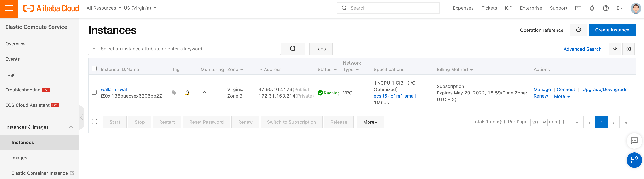644x179 pixels.
Task: Select all instances via header checkbox
Action: (94, 68)
